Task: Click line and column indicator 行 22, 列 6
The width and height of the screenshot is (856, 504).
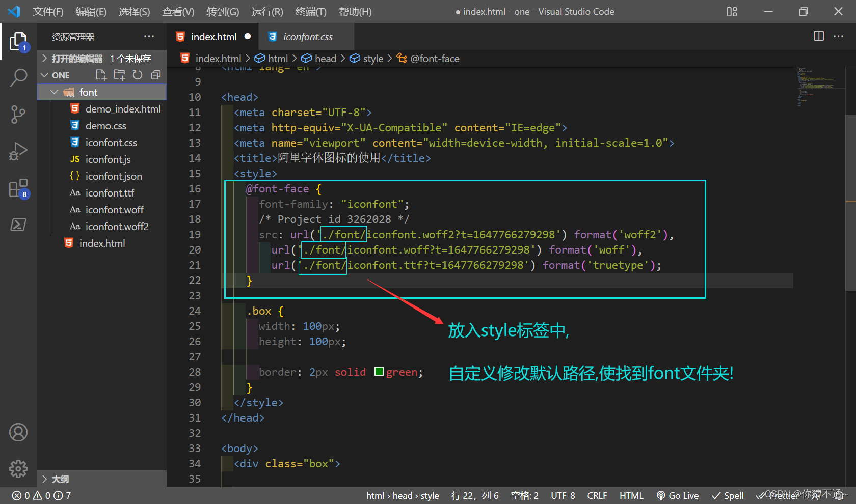Action: coord(475,495)
